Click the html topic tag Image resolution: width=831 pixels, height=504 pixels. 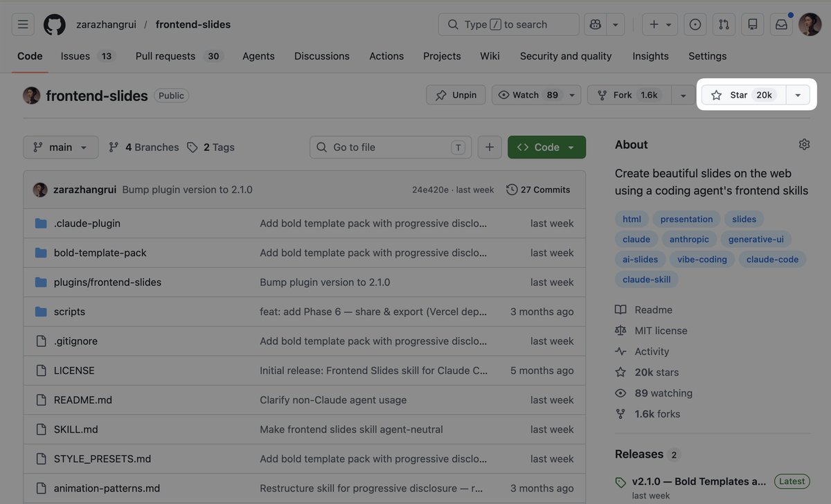click(632, 219)
